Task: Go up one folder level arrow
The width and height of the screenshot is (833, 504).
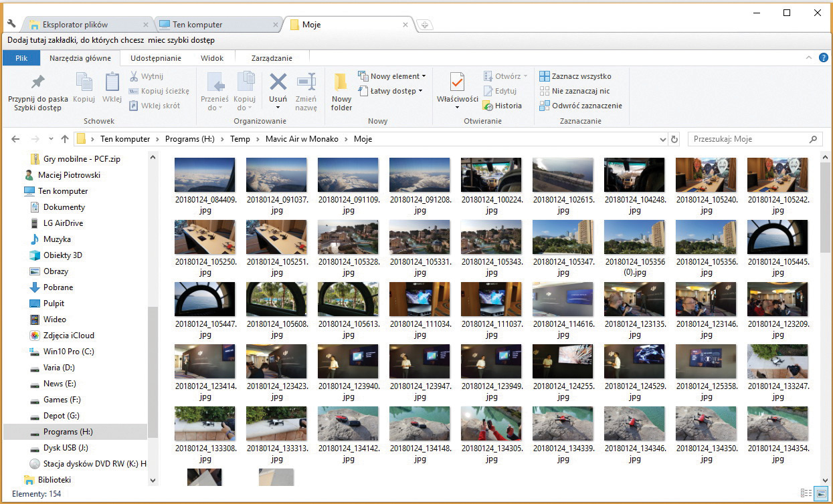Action: [x=65, y=139]
